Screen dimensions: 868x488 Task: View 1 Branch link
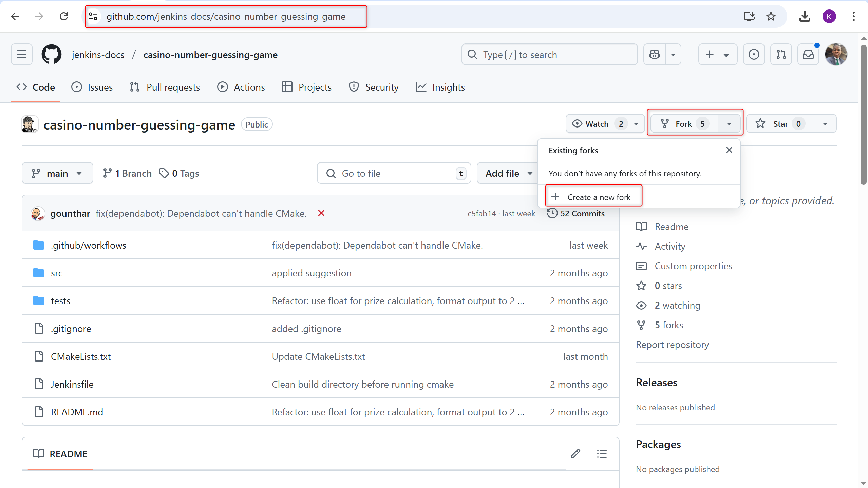127,173
